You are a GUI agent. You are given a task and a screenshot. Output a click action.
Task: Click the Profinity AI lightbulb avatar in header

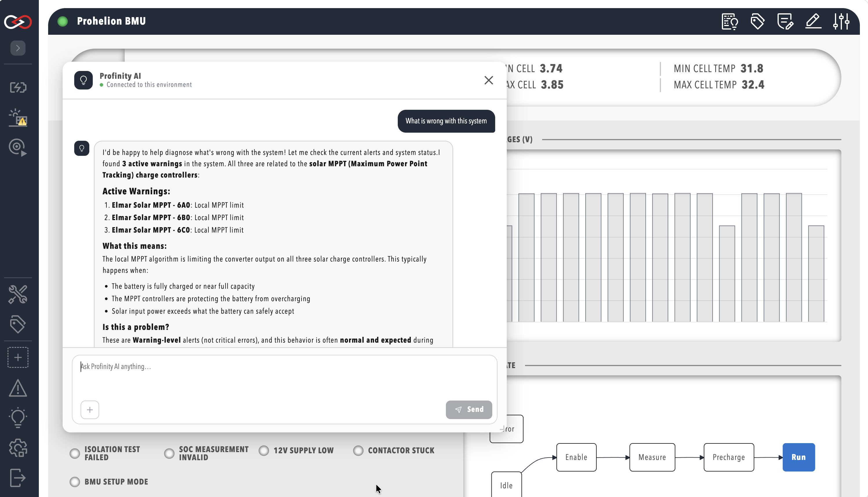[x=83, y=80]
